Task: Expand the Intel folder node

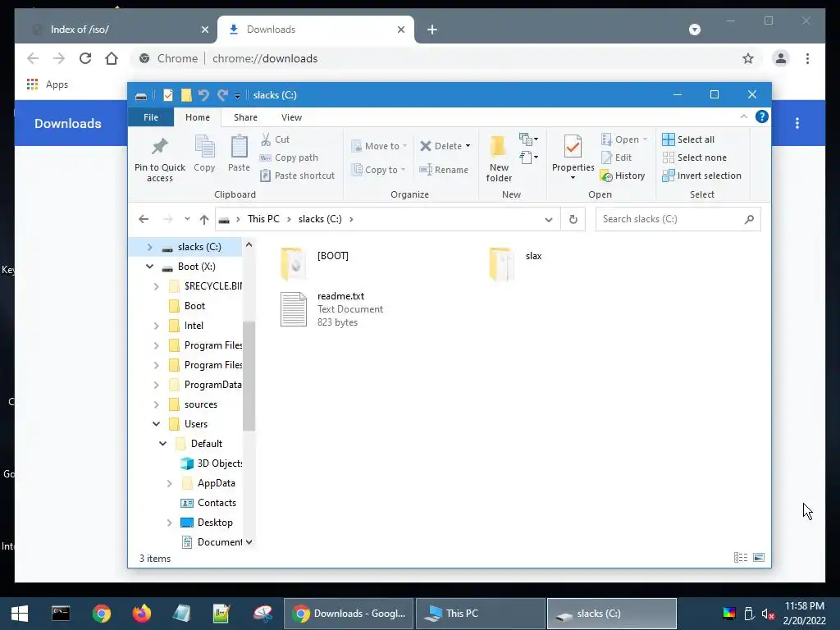Action: tap(157, 326)
